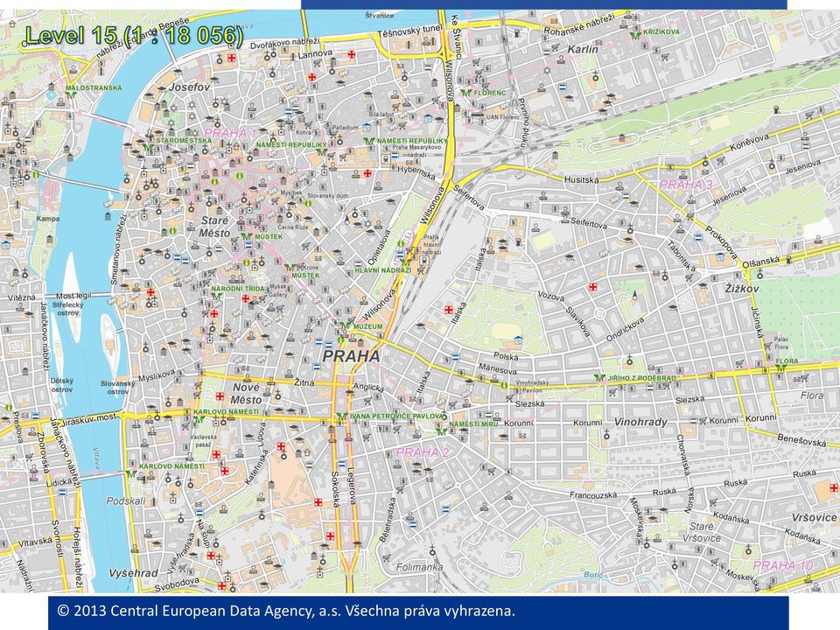Click the Husitská street label
Viewport: 840px width, 630px height.
click(582, 180)
